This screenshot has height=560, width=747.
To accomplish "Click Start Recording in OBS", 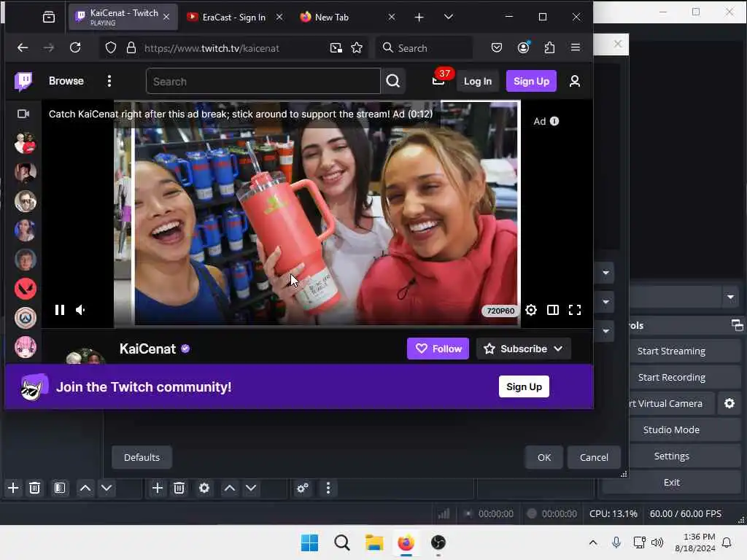I will point(671,377).
